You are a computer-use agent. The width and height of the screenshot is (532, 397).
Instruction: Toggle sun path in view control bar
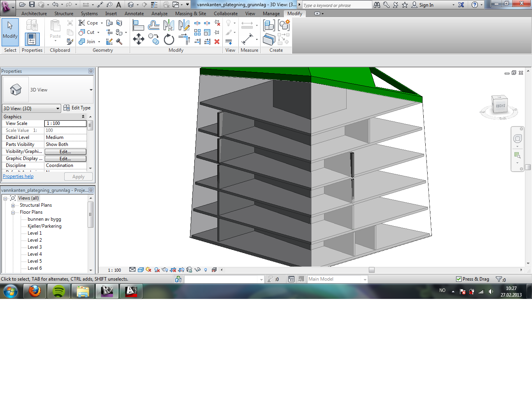[148, 270]
